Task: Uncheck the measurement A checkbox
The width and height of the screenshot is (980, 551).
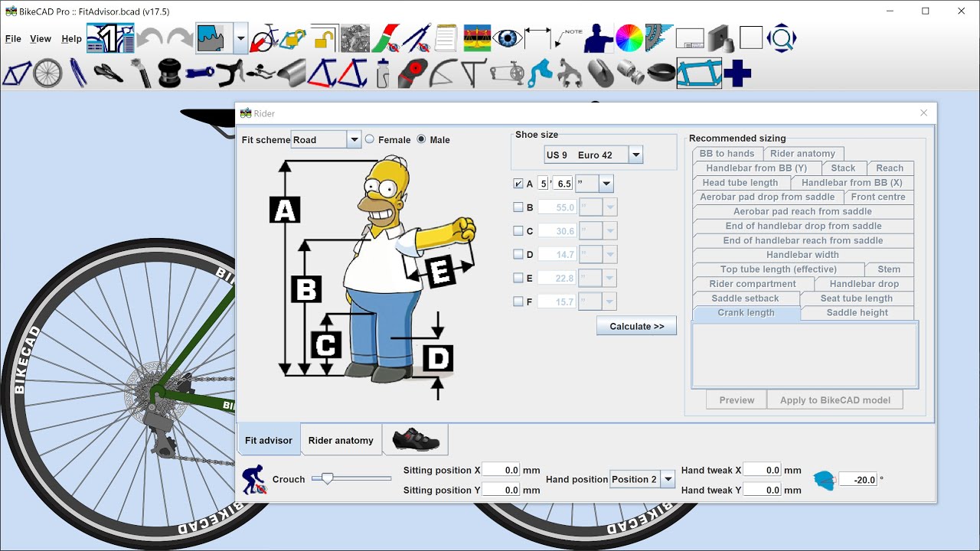Action: pos(518,184)
